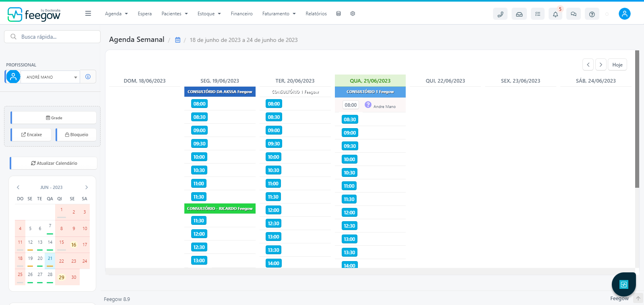Expand the Pacientes dropdown menu

click(x=174, y=14)
